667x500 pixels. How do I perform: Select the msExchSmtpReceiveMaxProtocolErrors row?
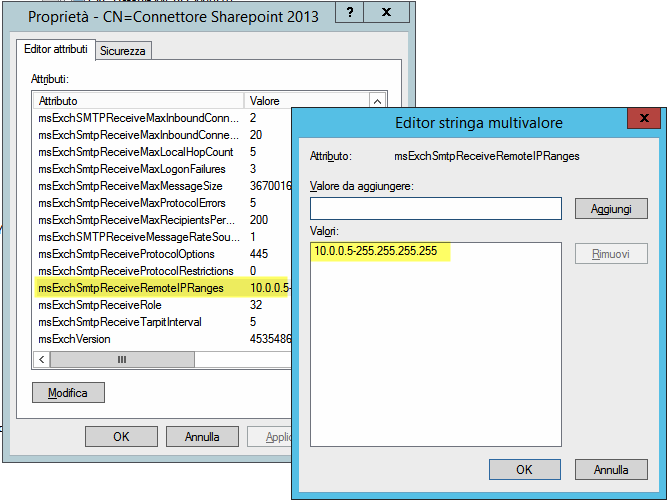point(162,203)
